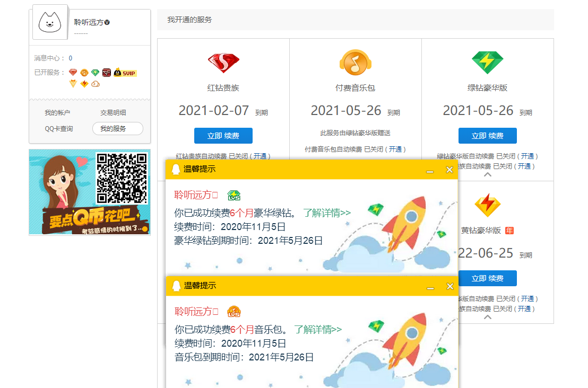
Task: Click the red 年 badge beside 黄钻豪华版
Action: [509, 231]
